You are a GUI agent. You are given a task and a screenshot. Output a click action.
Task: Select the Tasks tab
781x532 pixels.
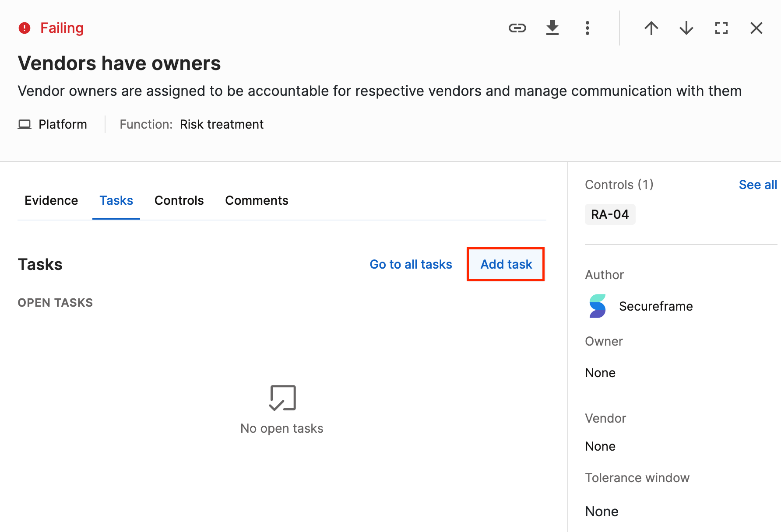point(116,200)
